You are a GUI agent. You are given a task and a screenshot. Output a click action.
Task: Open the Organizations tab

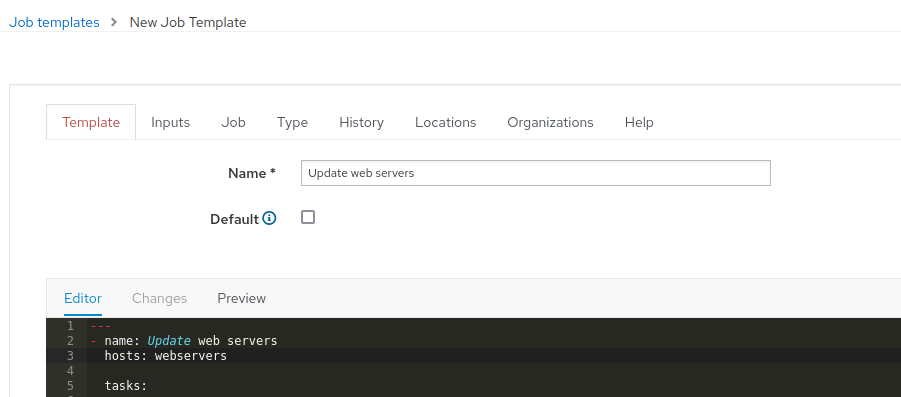550,122
